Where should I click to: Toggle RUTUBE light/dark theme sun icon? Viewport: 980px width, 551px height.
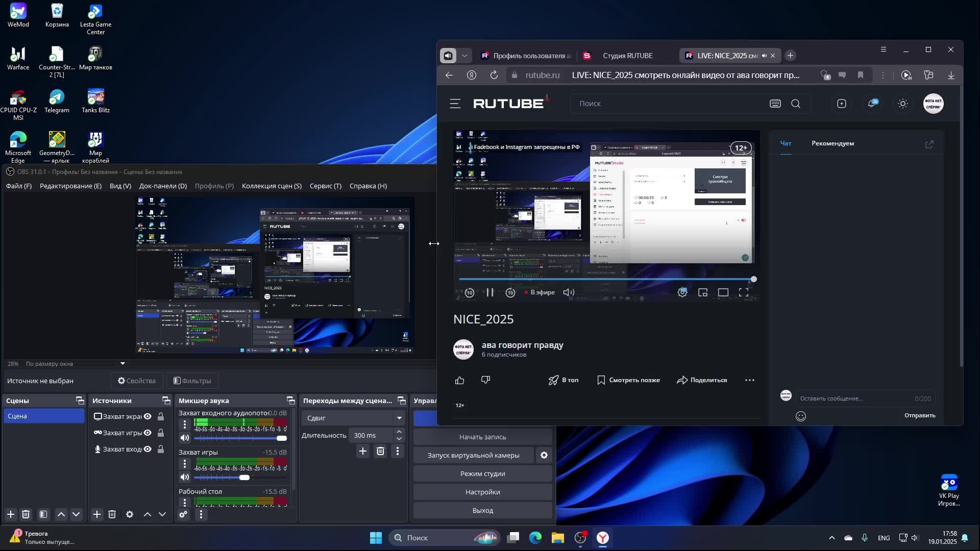903,104
